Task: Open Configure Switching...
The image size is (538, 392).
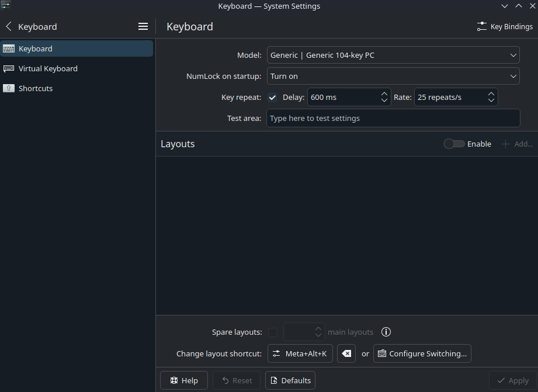Action: tap(422, 353)
